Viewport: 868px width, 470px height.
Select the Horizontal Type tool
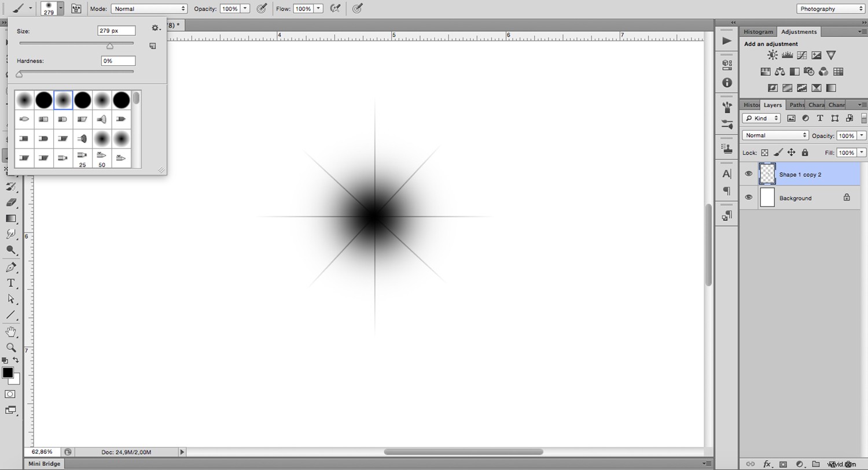(10, 283)
